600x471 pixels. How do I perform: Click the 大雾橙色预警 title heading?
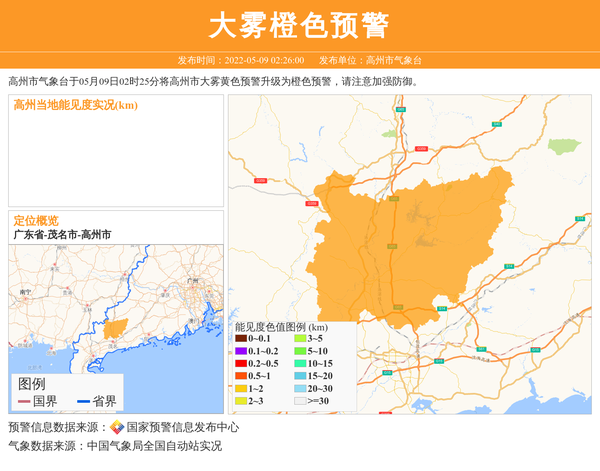(300, 25)
